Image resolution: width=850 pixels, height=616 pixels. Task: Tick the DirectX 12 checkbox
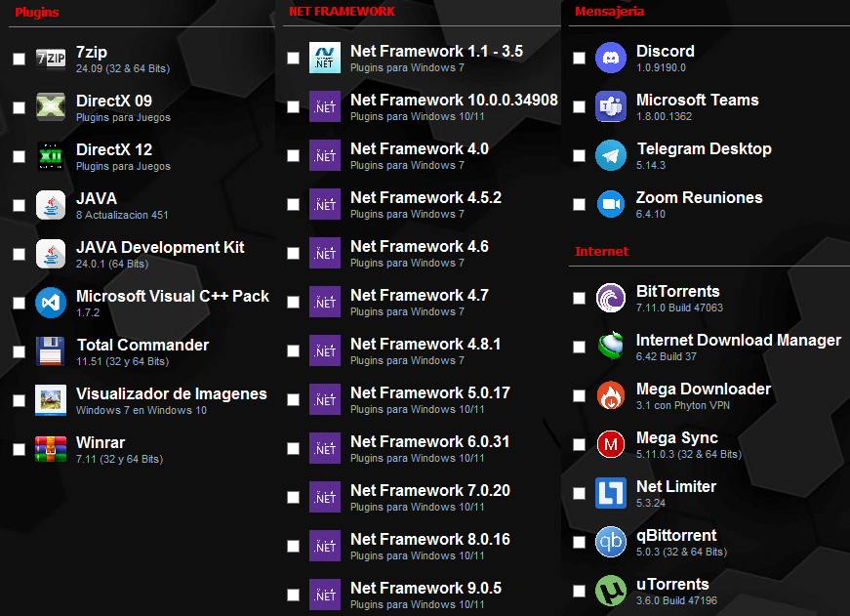click(x=19, y=156)
